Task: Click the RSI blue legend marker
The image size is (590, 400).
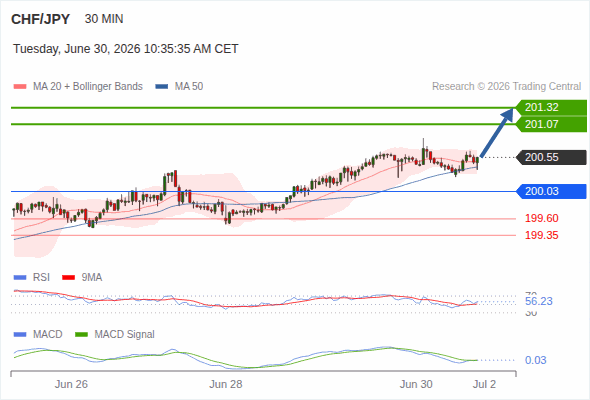Action: [x=20, y=278]
